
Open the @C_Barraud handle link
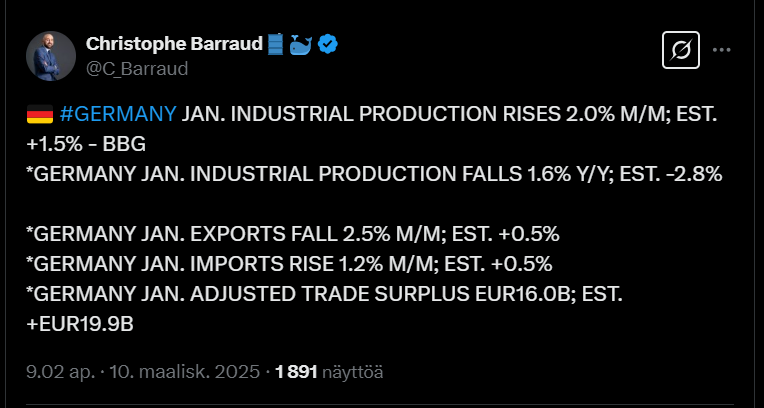tap(137, 68)
